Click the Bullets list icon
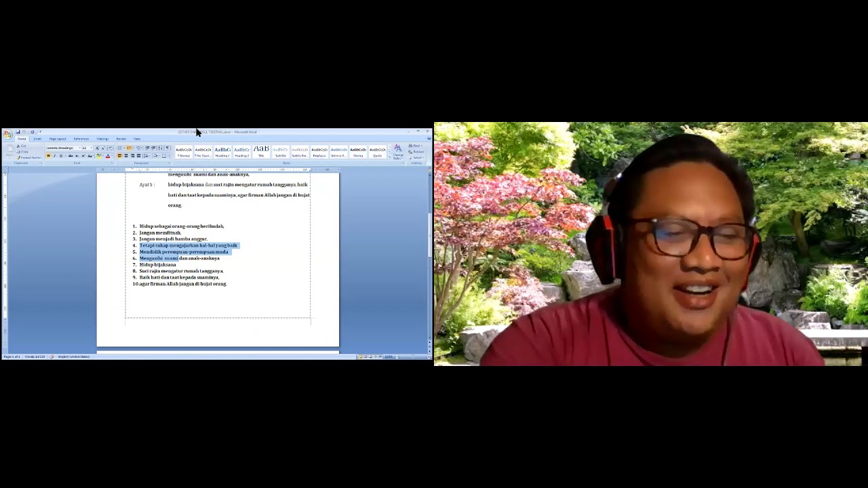The height and width of the screenshot is (488, 868). [119, 148]
